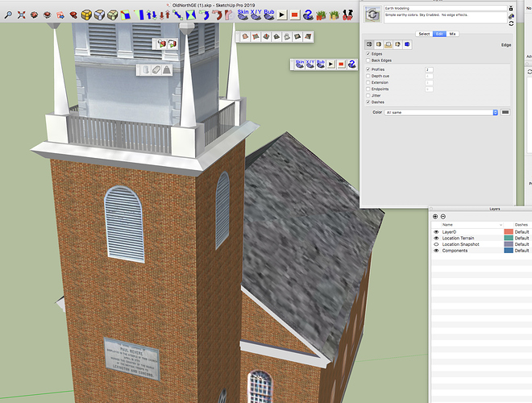532x403 pixels.
Task: Select the blue-grey faceted cube tool
Action: coord(99,15)
